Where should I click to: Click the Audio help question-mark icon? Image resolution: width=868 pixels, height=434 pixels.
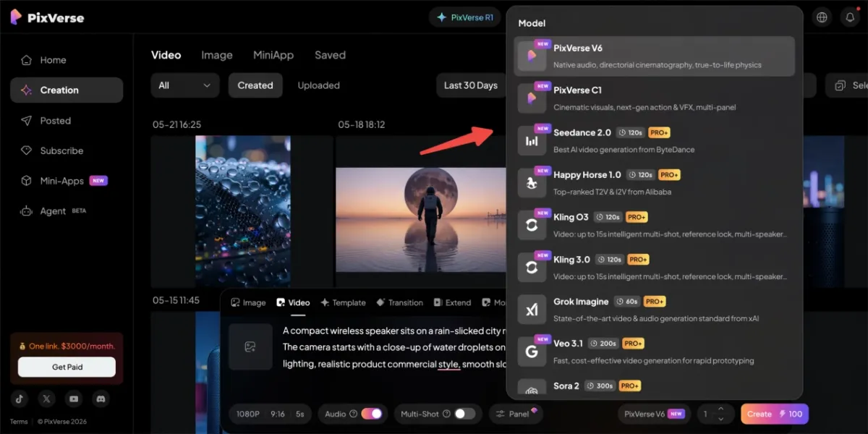(354, 414)
